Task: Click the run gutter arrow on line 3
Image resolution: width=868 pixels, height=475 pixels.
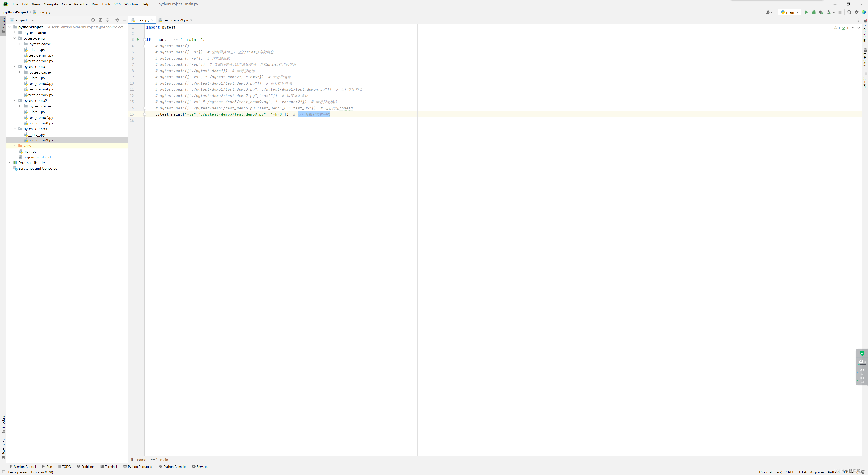Action: click(x=138, y=39)
